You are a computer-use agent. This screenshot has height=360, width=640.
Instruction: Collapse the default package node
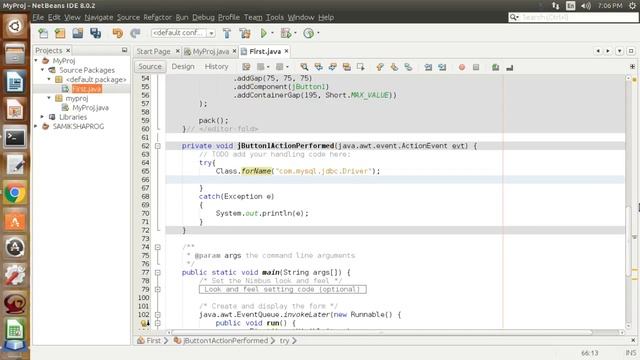click(x=49, y=79)
